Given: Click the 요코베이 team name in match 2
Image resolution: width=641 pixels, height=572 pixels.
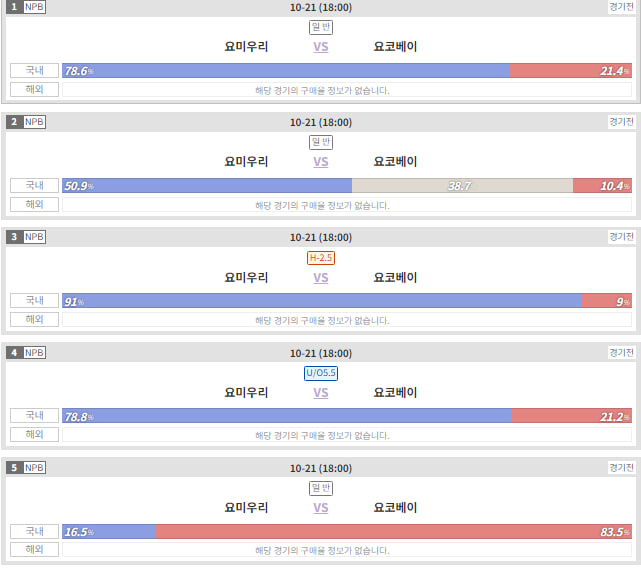Looking at the screenshot, I should coord(395,162).
